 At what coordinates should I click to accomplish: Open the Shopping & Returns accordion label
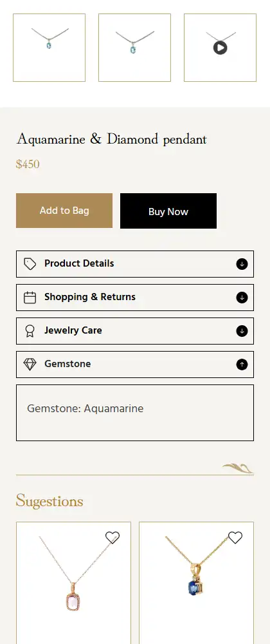pos(90,297)
